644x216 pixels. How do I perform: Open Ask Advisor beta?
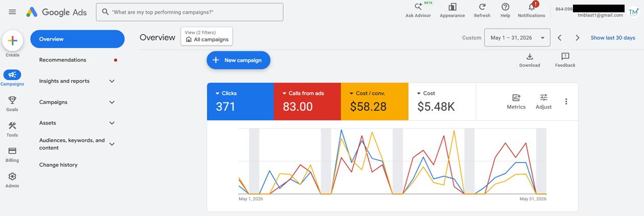418,10
